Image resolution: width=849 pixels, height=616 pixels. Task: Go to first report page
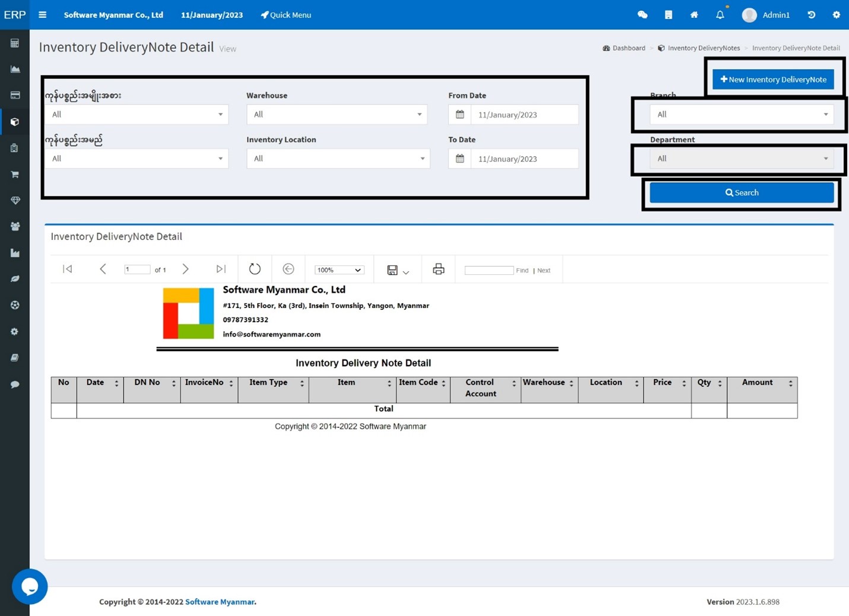point(68,269)
